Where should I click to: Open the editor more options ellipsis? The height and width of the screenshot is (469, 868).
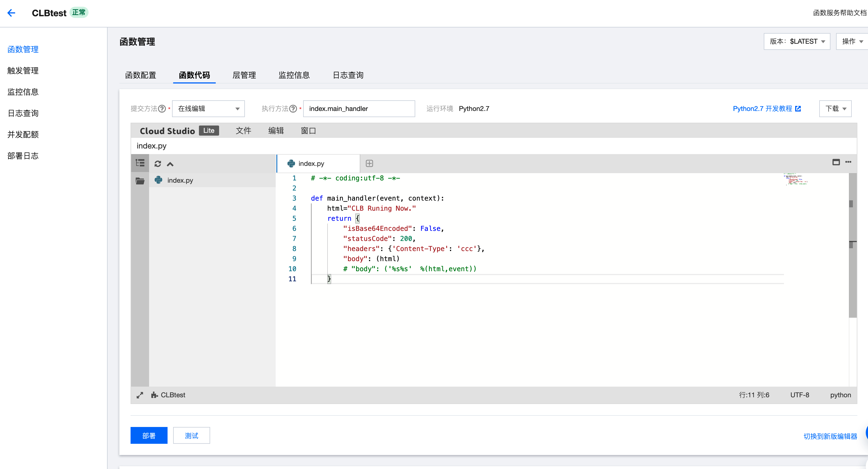click(x=848, y=162)
